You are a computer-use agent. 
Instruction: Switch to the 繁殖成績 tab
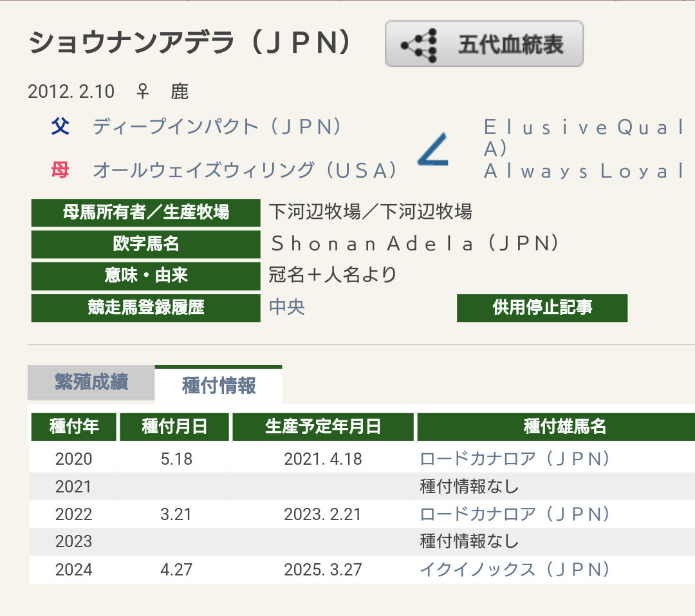91,382
